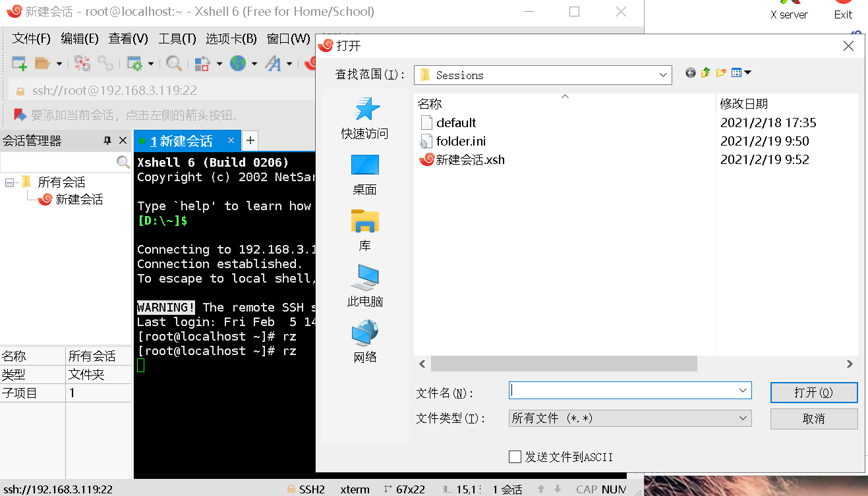Screen dimensions: 868x496
Task: Open the 工具(T) menu
Action: pos(177,39)
